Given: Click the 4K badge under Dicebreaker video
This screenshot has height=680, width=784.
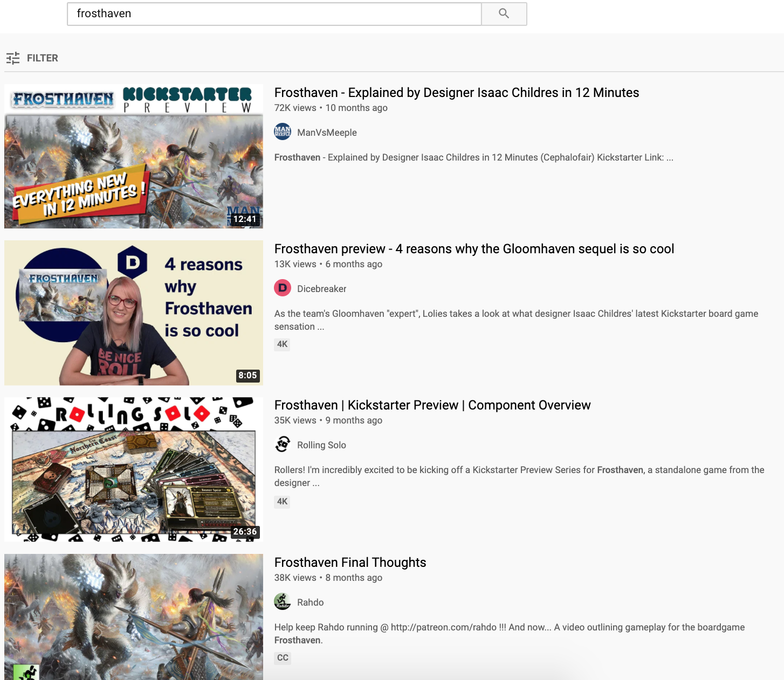Looking at the screenshot, I should point(282,344).
